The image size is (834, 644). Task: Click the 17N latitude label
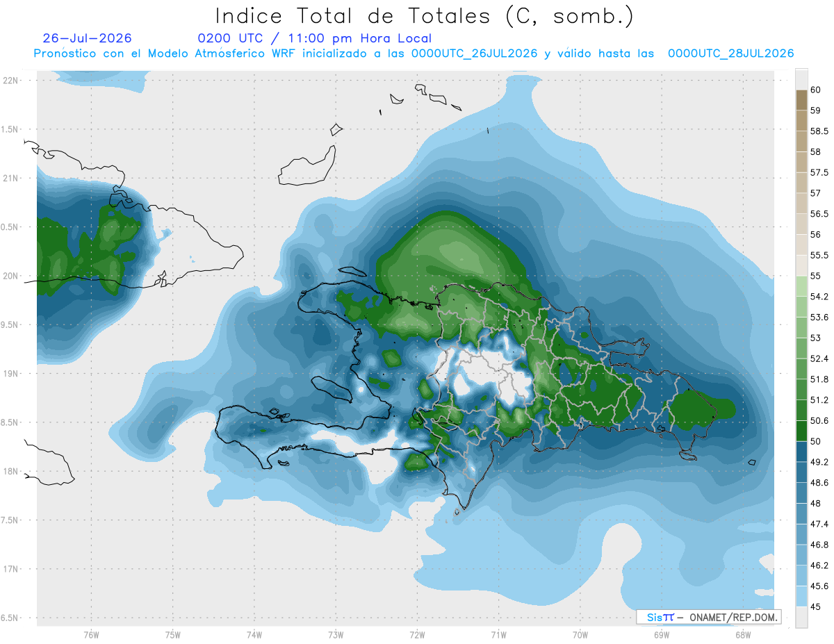click(10, 569)
